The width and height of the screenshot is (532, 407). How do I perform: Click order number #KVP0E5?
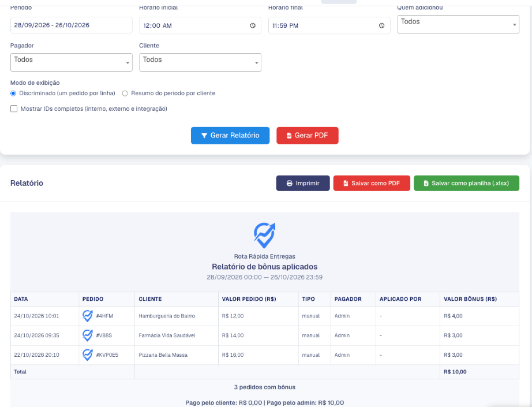[107, 354]
